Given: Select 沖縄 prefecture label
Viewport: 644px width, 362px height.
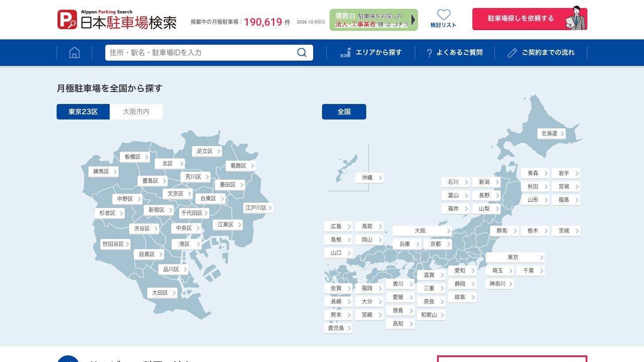Looking at the screenshot, I should click(369, 177).
